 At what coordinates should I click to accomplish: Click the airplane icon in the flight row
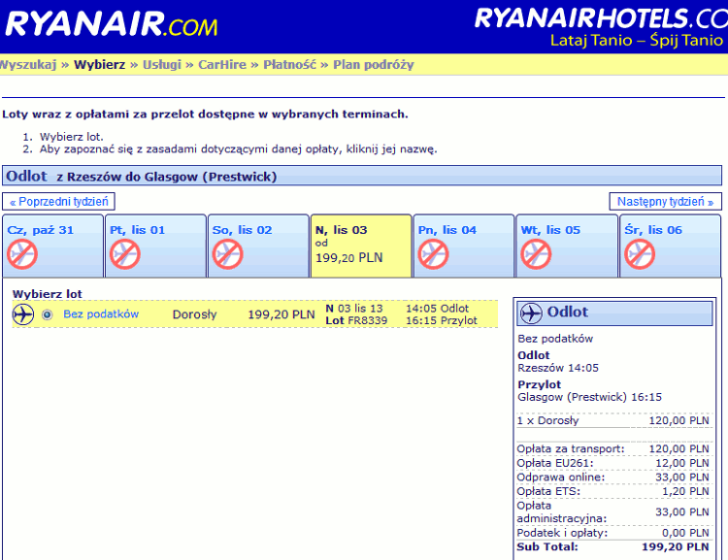click(x=23, y=314)
